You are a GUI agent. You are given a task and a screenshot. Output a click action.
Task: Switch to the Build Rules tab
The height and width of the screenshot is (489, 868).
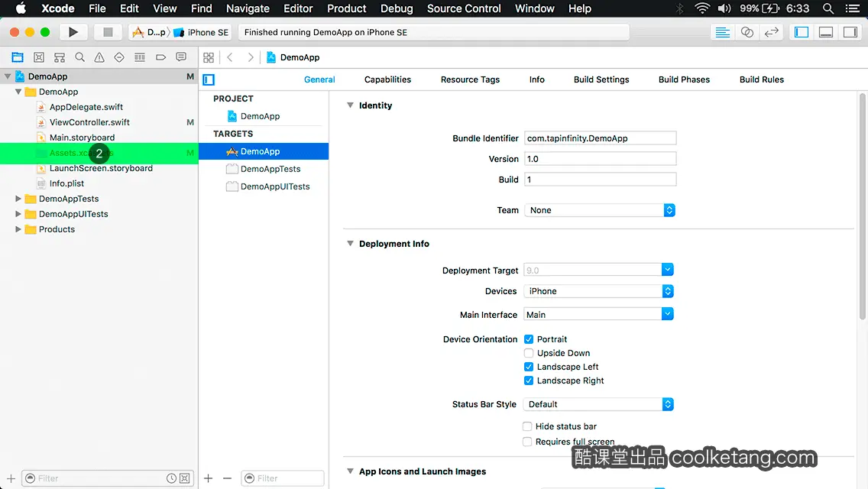[x=761, y=79]
